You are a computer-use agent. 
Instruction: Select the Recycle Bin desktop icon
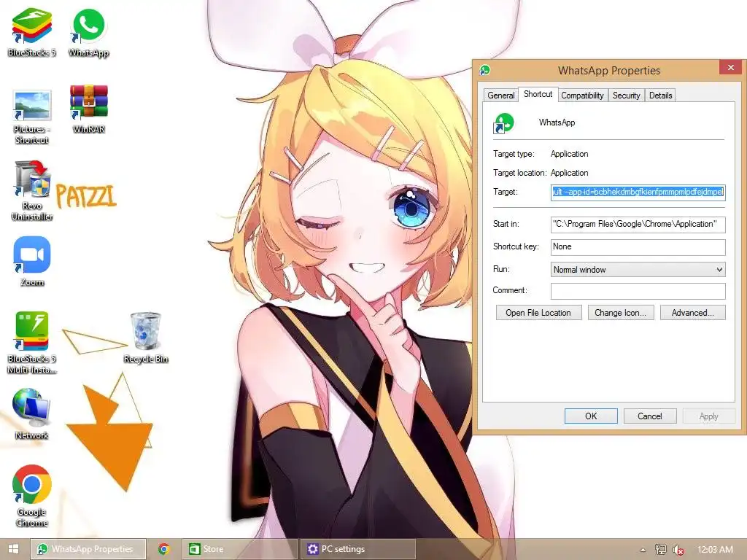146,338
